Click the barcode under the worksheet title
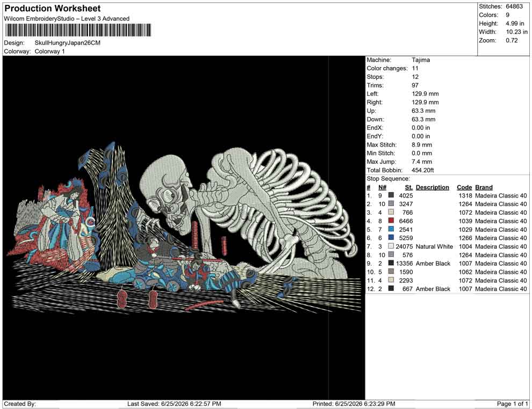Image resolution: width=532 pixels, height=409 pixels. [x=78, y=30]
